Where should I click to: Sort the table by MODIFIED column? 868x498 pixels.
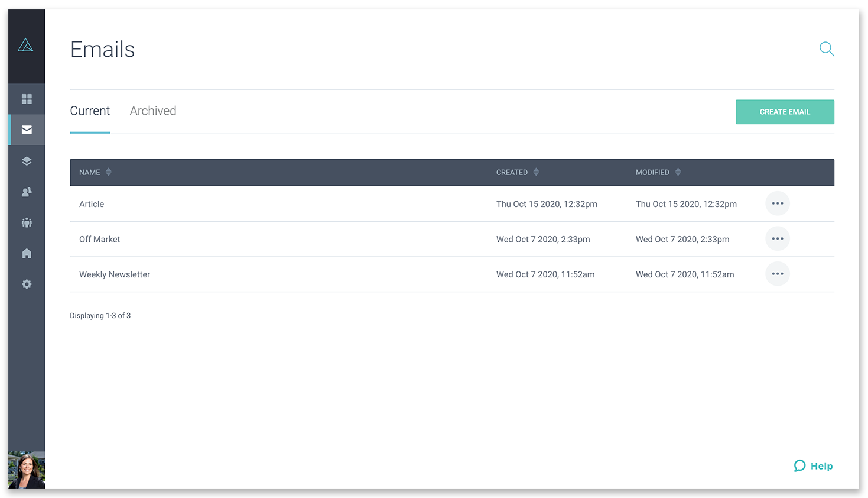click(658, 172)
